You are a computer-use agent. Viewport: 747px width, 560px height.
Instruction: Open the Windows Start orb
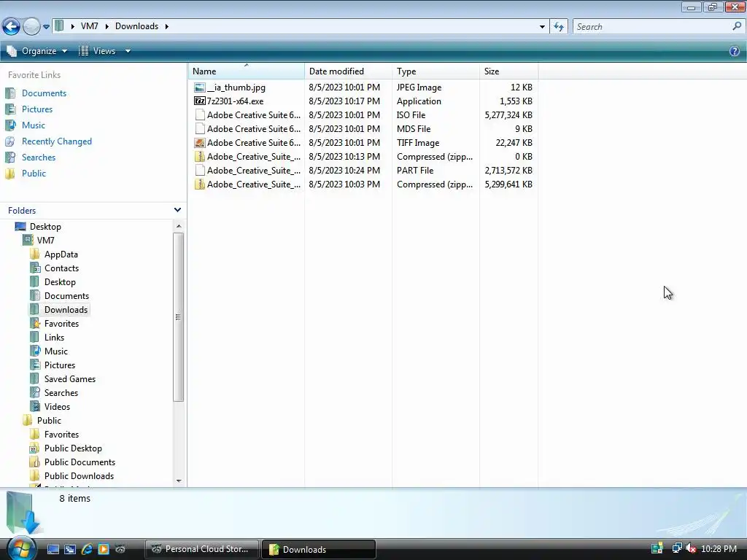coord(21,548)
